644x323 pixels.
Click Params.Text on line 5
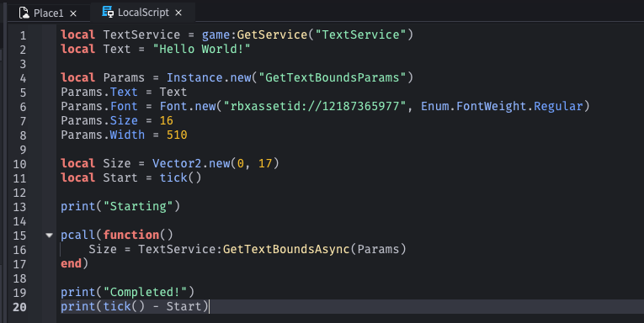[99, 92]
